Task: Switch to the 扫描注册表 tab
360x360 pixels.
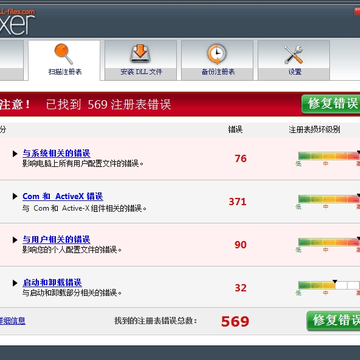Action: [x=64, y=60]
